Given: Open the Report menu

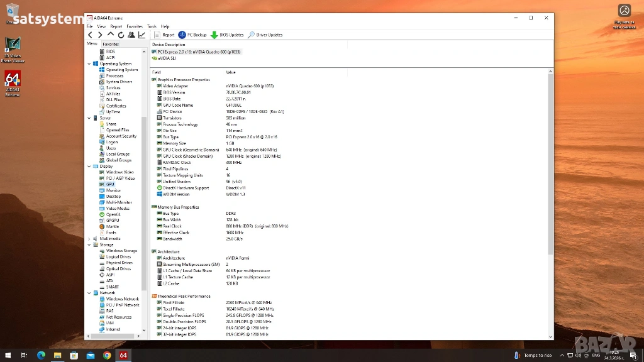Looking at the screenshot, I should (x=116, y=26).
